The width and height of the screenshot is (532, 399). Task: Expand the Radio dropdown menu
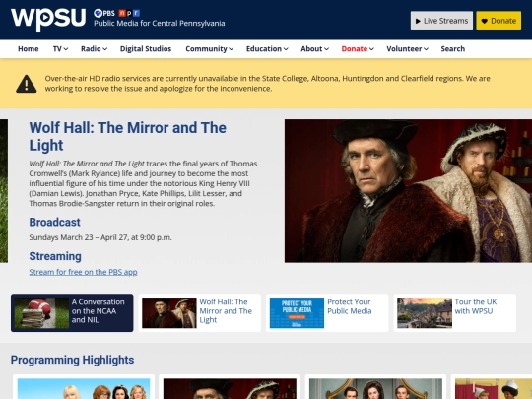tap(94, 49)
